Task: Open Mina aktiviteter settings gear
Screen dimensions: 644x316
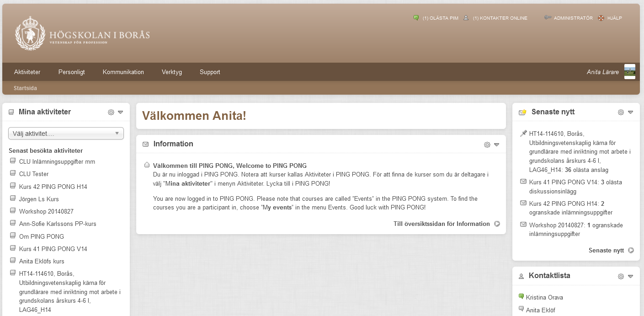Action: (111, 112)
